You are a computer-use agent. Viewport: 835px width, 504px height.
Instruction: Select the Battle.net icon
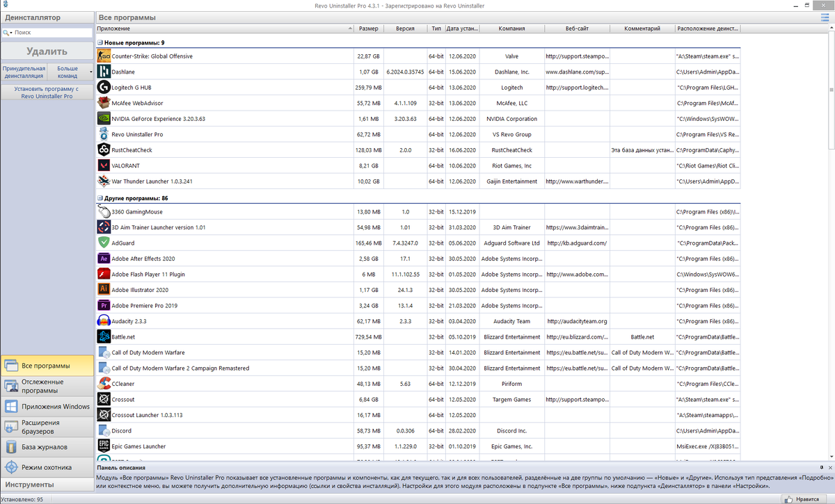point(104,336)
